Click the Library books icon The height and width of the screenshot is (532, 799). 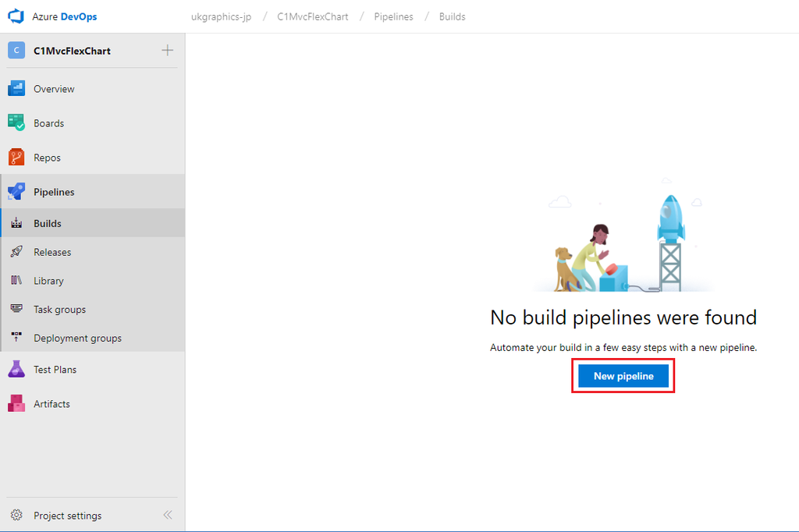16,280
